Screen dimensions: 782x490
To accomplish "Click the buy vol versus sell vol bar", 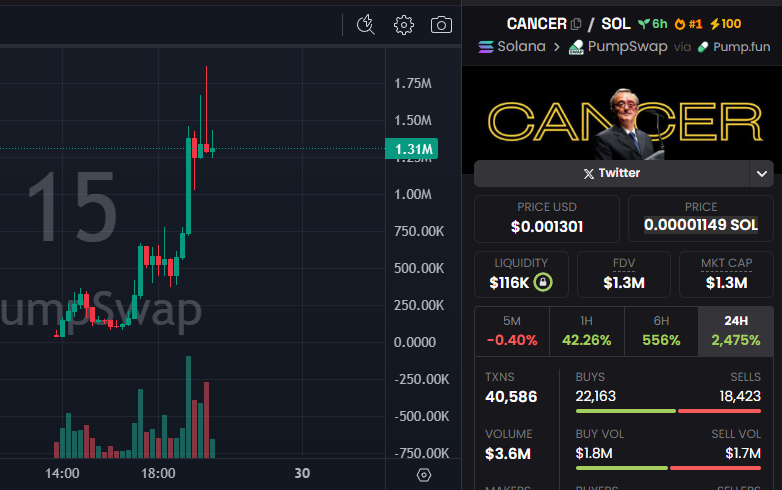I will tap(668, 468).
